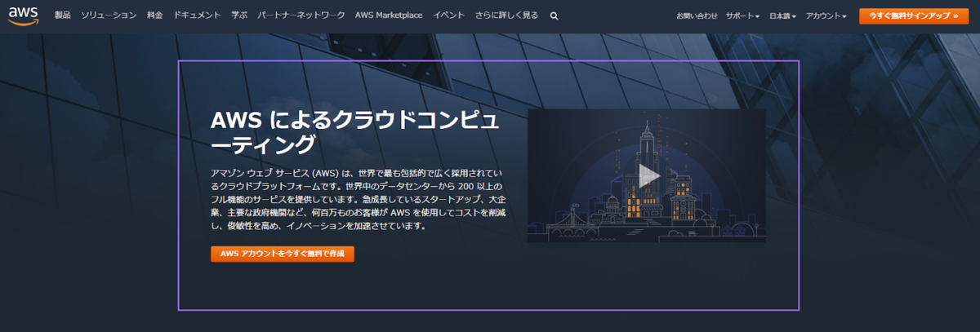Click the お問い合わせ link

click(697, 16)
